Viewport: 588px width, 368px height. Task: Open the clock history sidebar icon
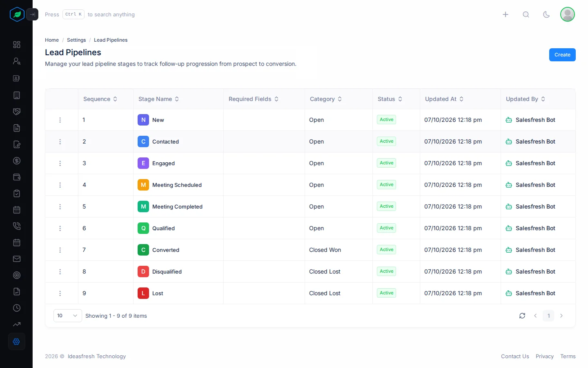17,308
